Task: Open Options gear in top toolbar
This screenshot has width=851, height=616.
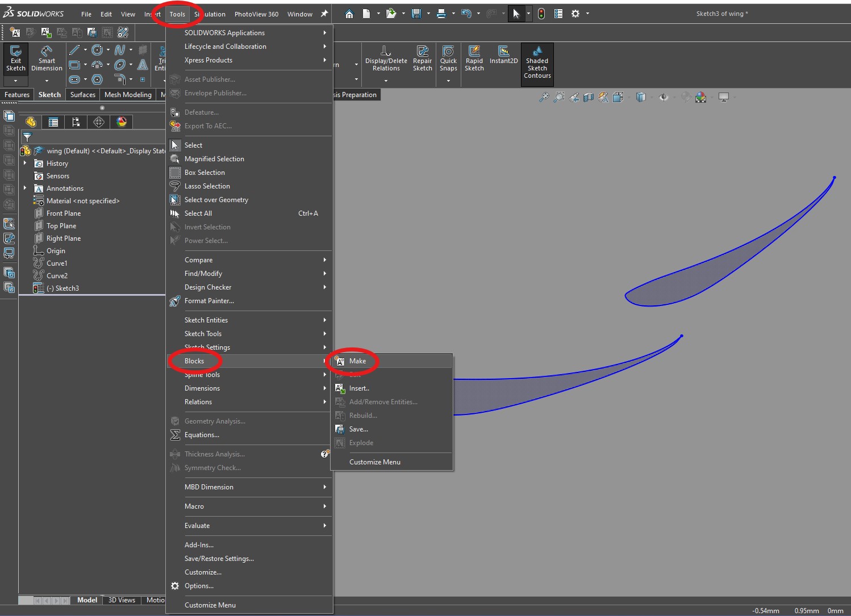Action: pos(575,14)
